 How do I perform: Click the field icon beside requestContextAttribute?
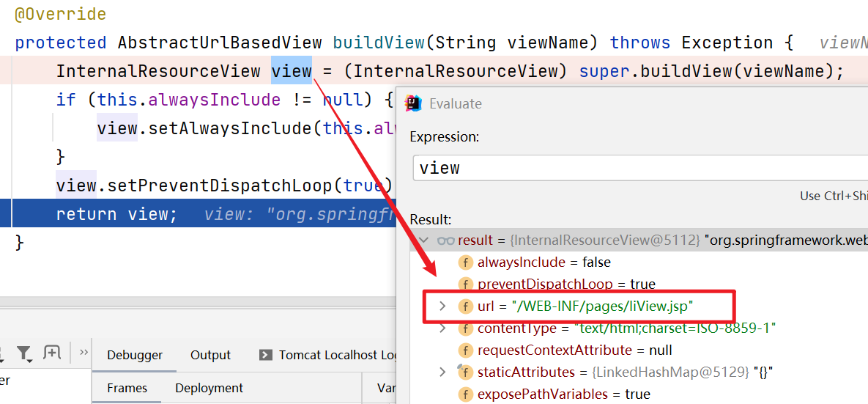click(x=465, y=350)
